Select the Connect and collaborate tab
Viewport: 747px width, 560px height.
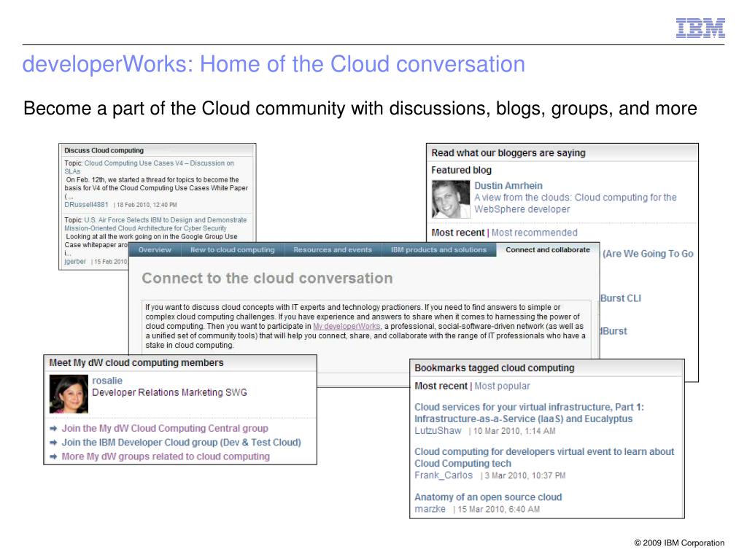pyautogui.click(x=548, y=249)
